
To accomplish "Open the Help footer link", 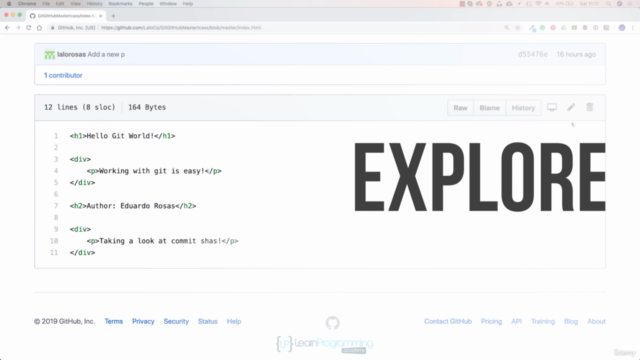I will [x=234, y=321].
